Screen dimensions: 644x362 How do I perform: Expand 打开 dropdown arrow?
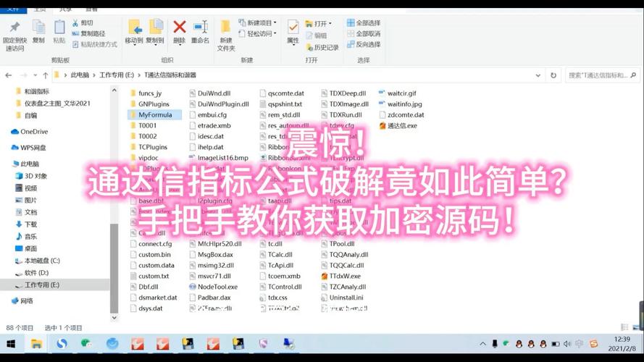330,24
